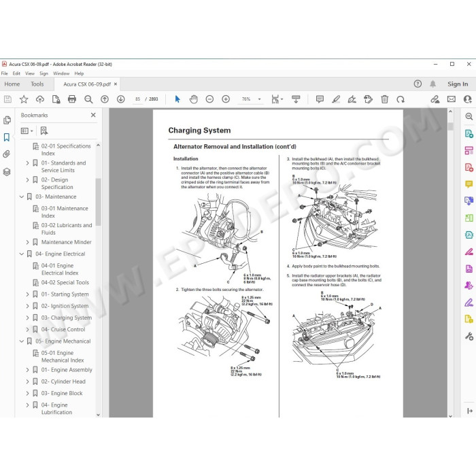
Task: Switch to the Home tab
Action: pyautogui.click(x=12, y=84)
